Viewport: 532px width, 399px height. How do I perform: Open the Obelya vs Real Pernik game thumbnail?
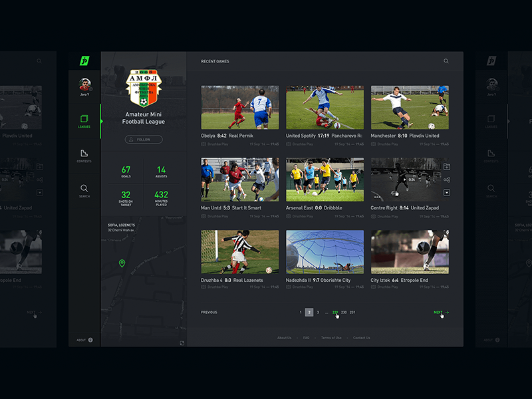pos(240,107)
